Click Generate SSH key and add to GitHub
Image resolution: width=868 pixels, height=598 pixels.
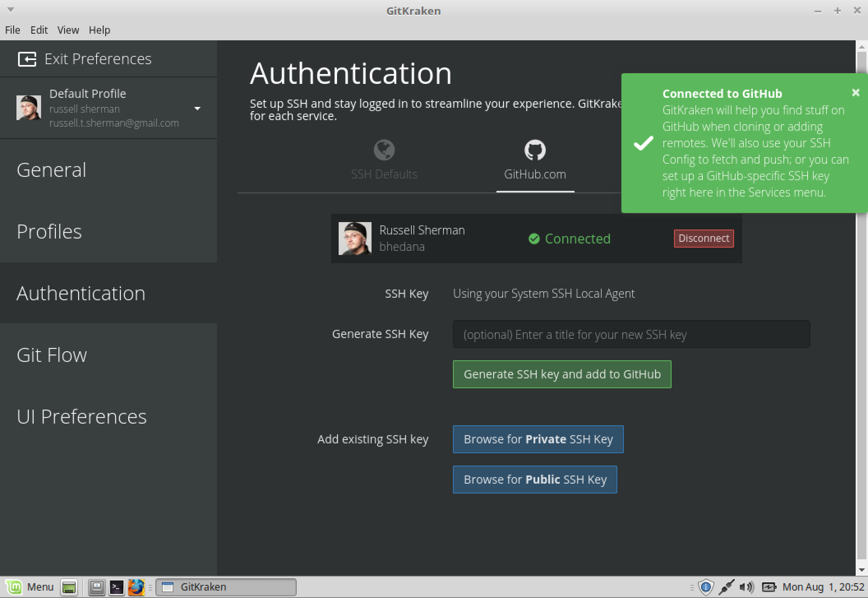(x=562, y=374)
